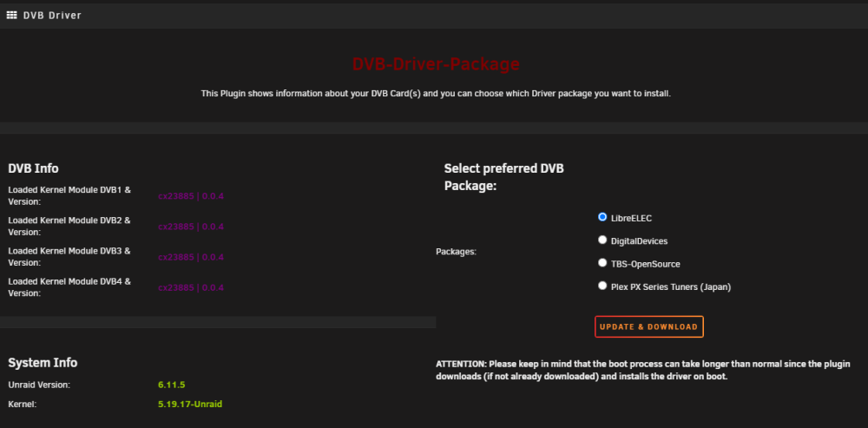Image resolution: width=868 pixels, height=428 pixels.
Task: Click the DVB2 module value cx23885 | 0.0.4
Action: [x=191, y=227]
